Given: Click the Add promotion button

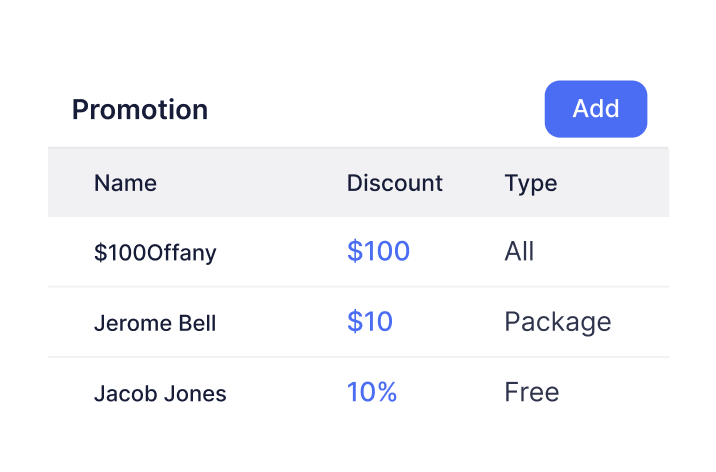Looking at the screenshot, I should pos(596,109).
